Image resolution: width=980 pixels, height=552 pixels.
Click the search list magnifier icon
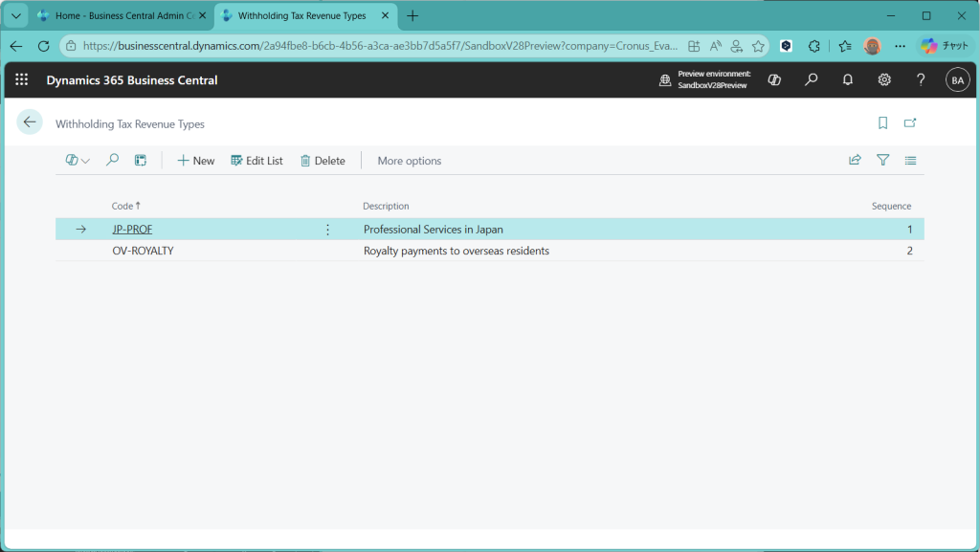[x=112, y=161]
